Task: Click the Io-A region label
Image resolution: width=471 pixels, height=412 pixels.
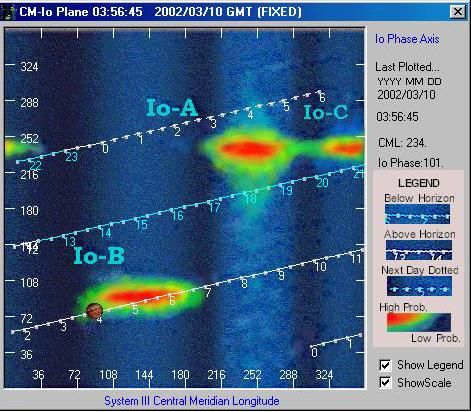Action: click(172, 107)
